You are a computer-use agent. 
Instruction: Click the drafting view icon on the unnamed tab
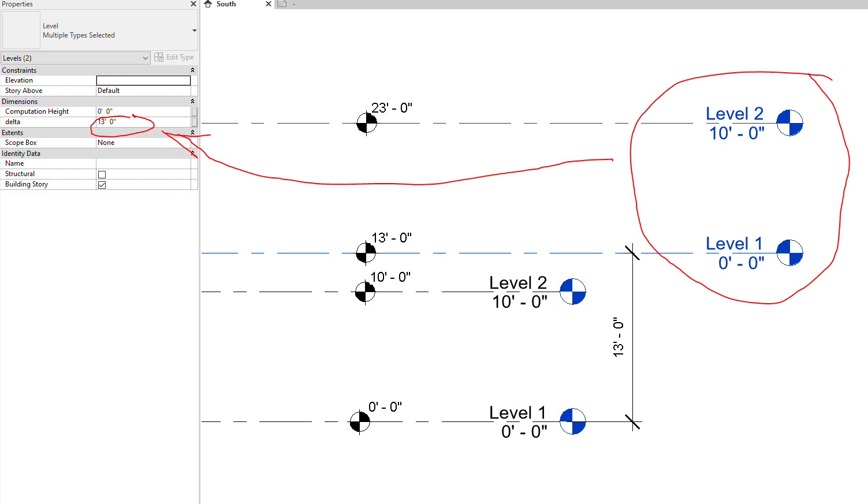click(282, 4)
